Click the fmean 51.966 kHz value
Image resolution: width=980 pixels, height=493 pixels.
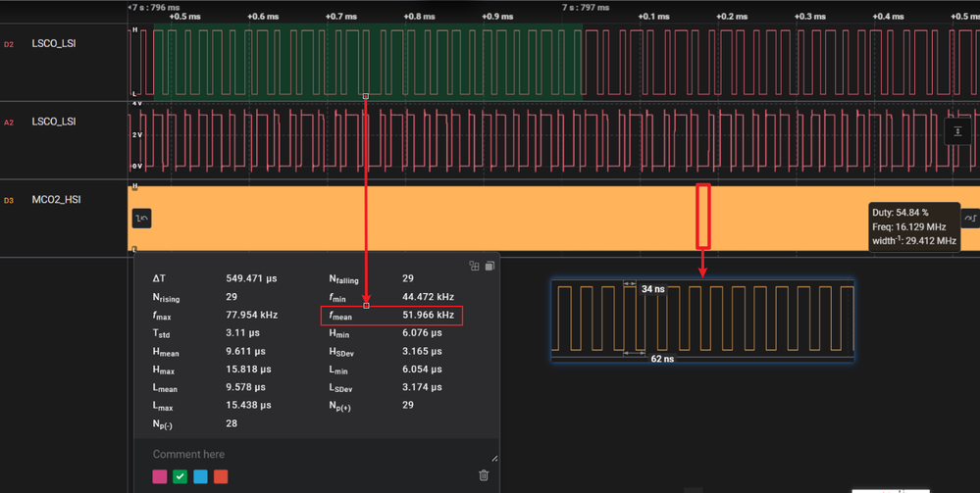(x=428, y=316)
